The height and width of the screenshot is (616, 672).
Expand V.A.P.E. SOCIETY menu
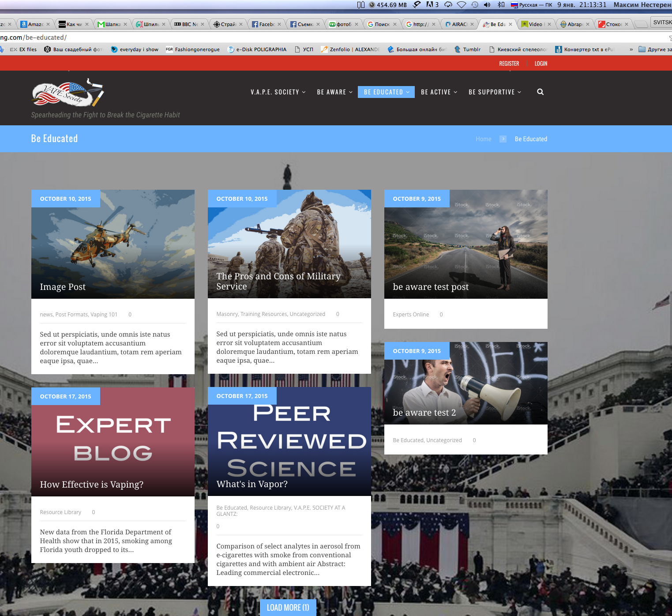[278, 92]
